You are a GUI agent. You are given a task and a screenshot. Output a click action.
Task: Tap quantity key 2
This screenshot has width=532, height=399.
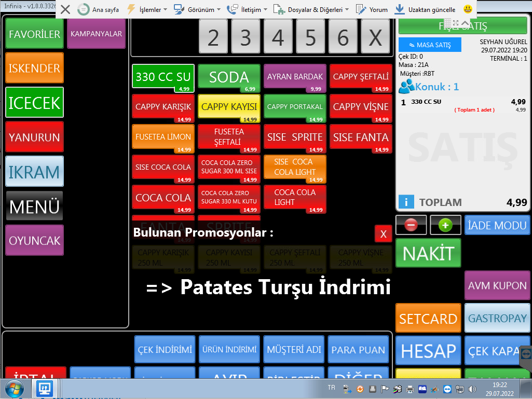pyautogui.click(x=213, y=37)
